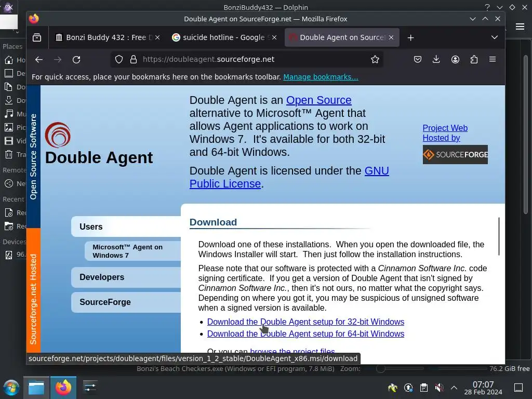
Task: Click the Dolphin zoom slider handle
Action: point(380,368)
